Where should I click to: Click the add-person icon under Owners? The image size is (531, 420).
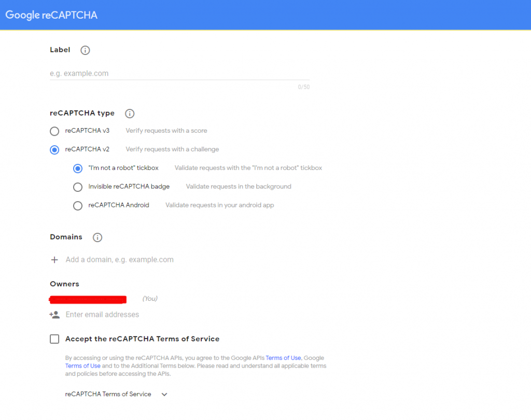54,315
